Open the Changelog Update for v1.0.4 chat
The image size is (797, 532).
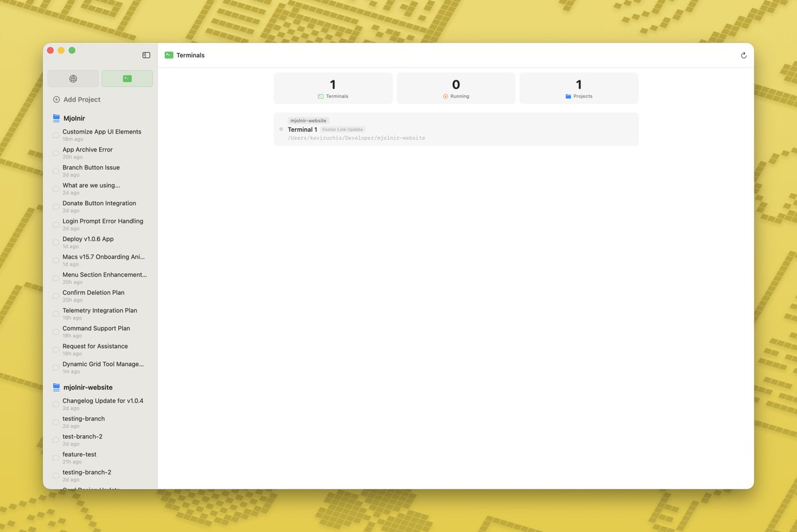[x=102, y=404]
